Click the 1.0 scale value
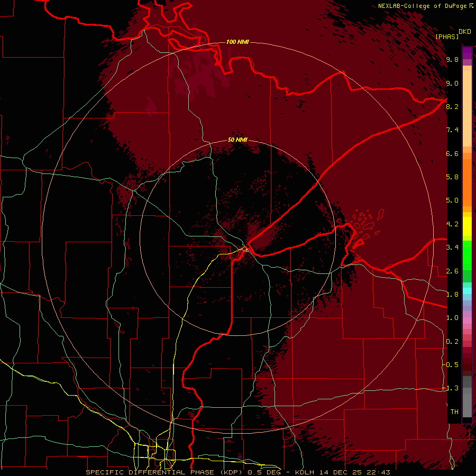This screenshot has height=476, width=476. [x=452, y=318]
